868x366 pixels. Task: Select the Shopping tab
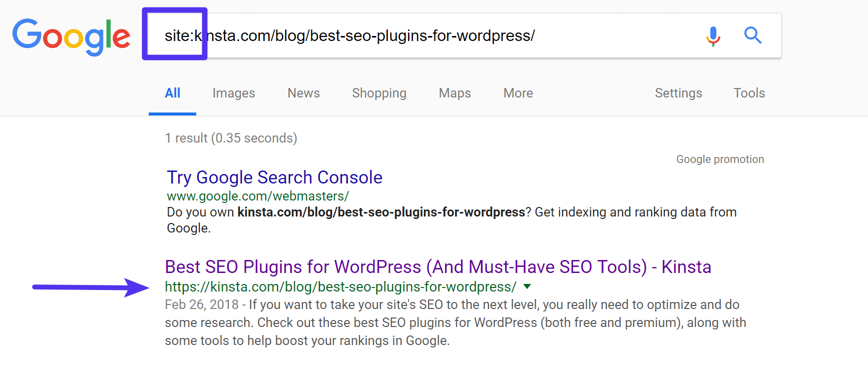379,93
